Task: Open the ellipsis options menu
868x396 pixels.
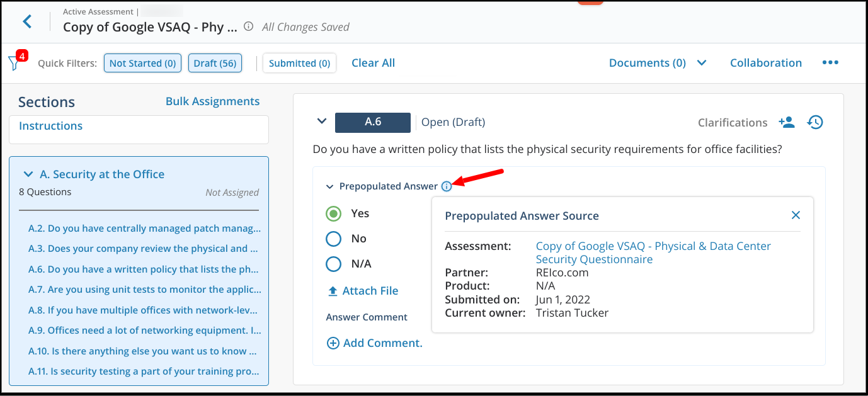Action: coord(830,62)
